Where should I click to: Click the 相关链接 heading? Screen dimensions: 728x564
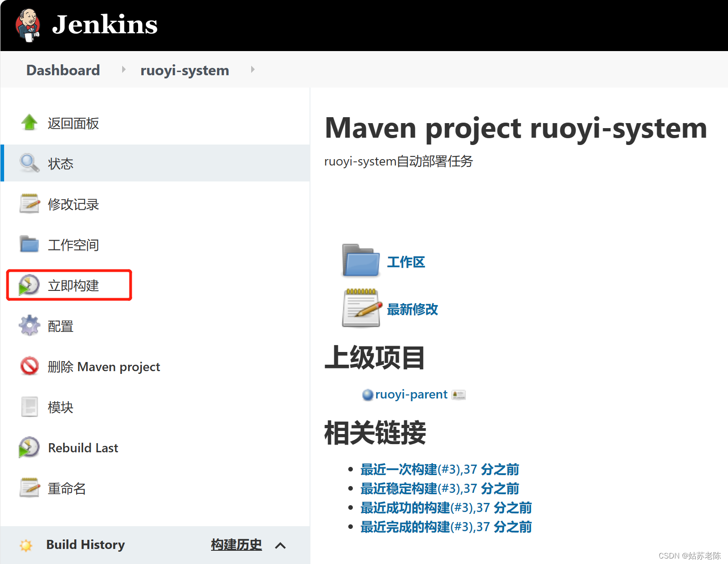375,433
